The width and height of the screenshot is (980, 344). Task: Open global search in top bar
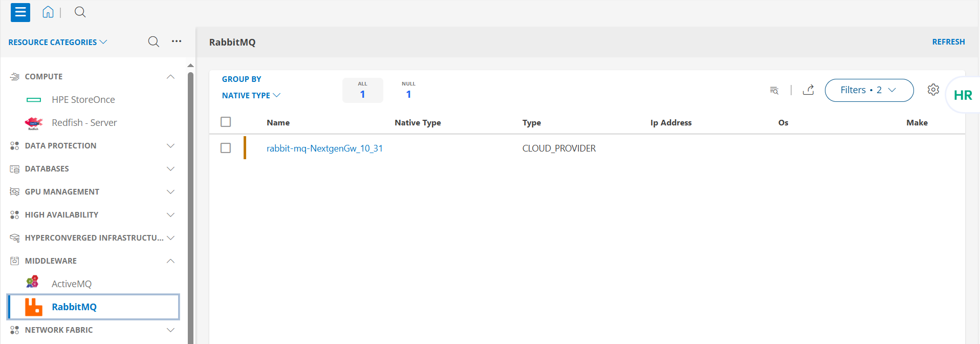click(x=80, y=12)
